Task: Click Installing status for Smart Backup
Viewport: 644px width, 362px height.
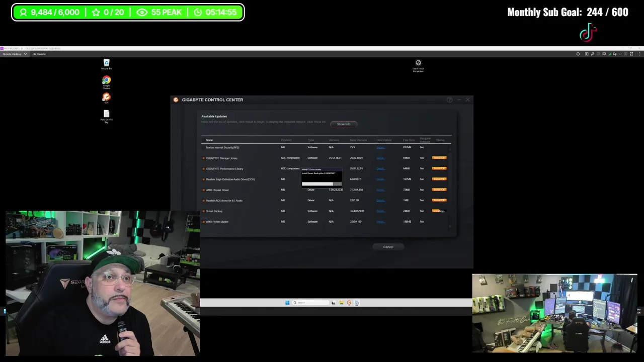Action: 439,211
